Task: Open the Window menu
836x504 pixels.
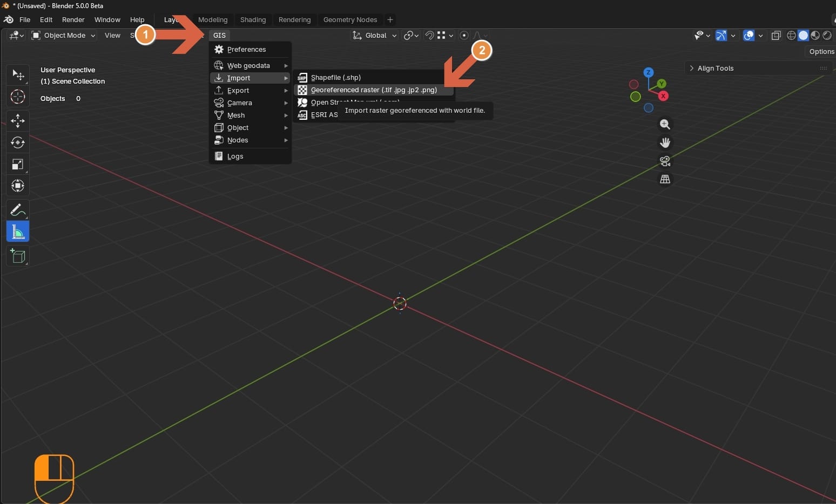Action: coord(107,20)
